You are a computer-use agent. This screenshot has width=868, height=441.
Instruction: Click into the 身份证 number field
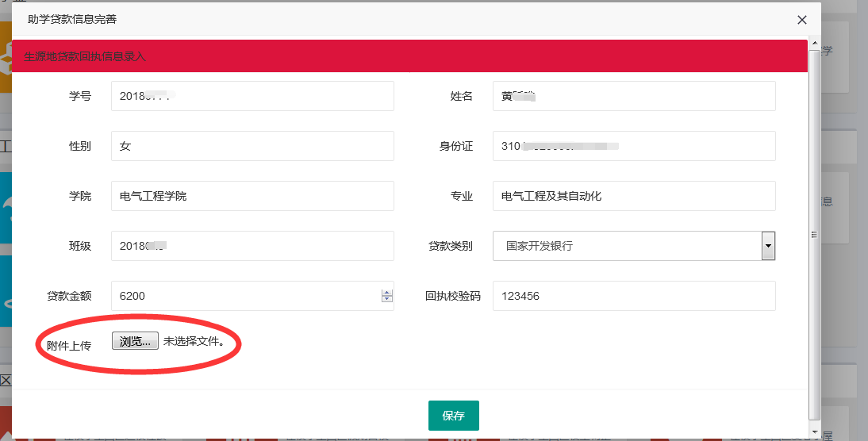(633, 146)
